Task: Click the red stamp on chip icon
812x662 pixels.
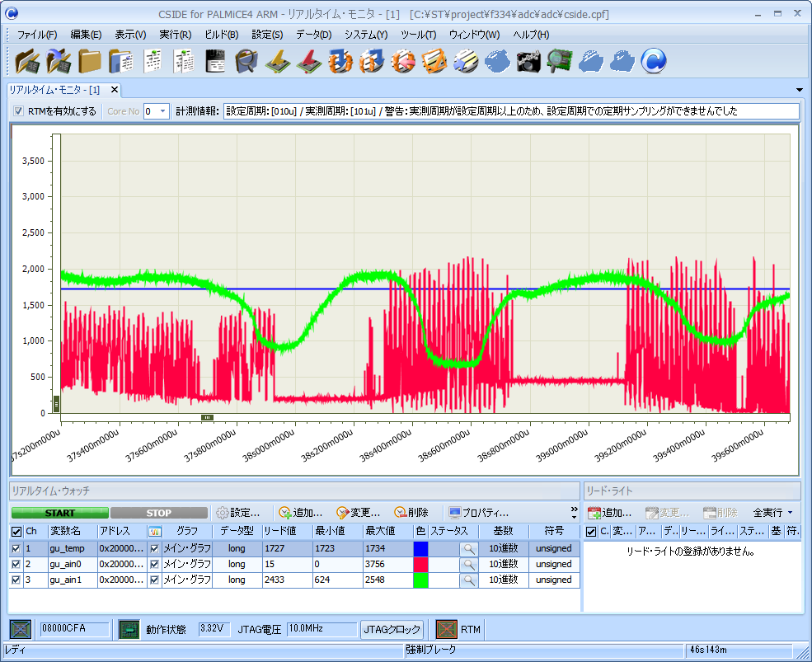Action: pyautogui.click(x=309, y=61)
